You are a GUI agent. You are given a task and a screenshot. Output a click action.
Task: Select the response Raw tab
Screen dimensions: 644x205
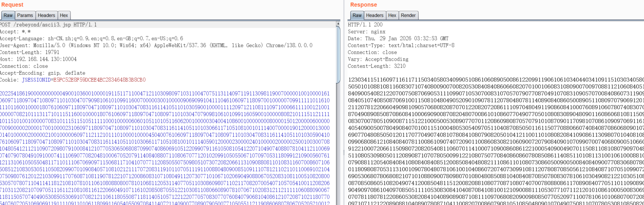pos(357,15)
